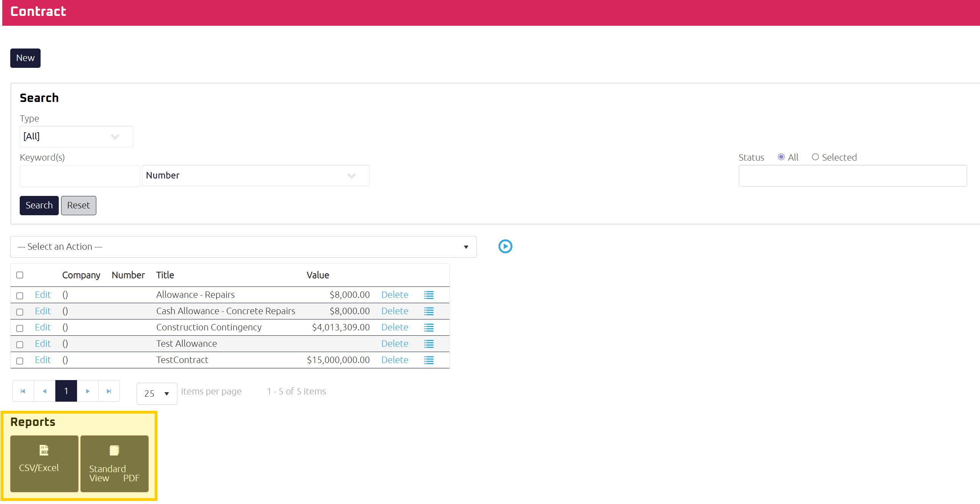The height and width of the screenshot is (504, 980).
Task: Tick the select-all checkbox in table header
Action: [20, 275]
